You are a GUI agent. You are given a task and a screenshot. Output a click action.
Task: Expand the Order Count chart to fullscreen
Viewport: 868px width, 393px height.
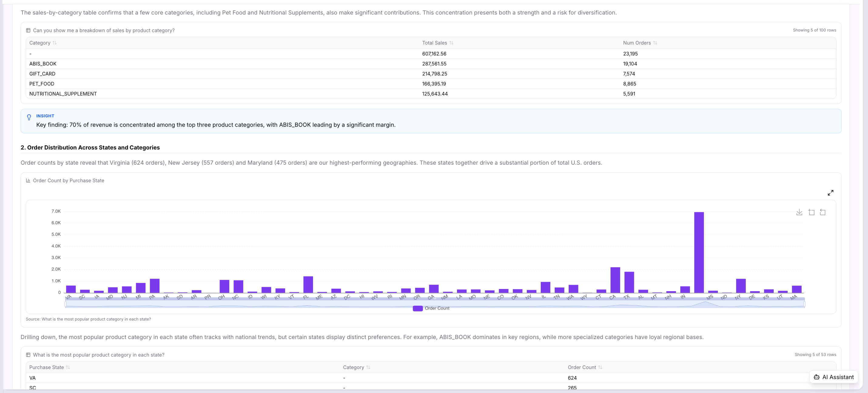[830, 193]
